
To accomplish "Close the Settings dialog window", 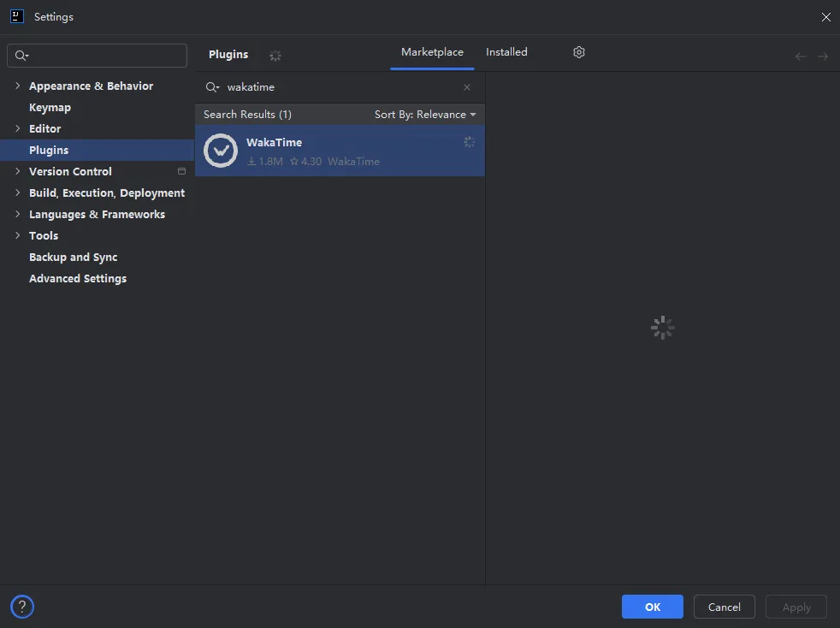I will click(825, 17).
